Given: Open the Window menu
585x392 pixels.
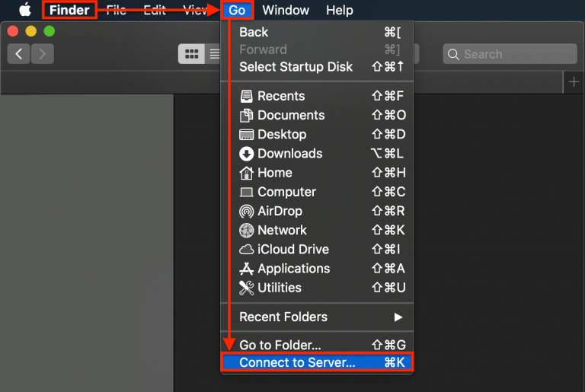Looking at the screenshot, I should [286, 10].
